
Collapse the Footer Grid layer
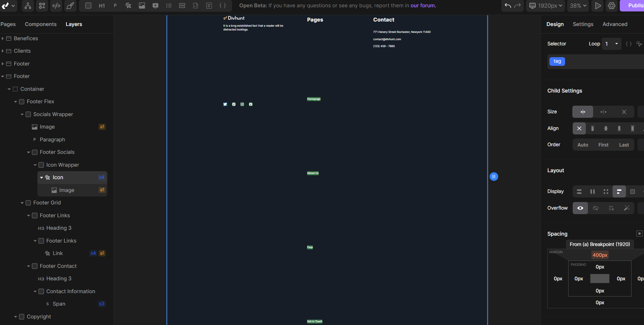22,203
